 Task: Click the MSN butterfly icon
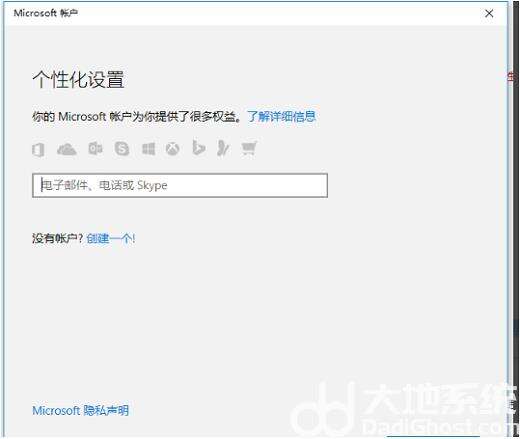point(223,148)
